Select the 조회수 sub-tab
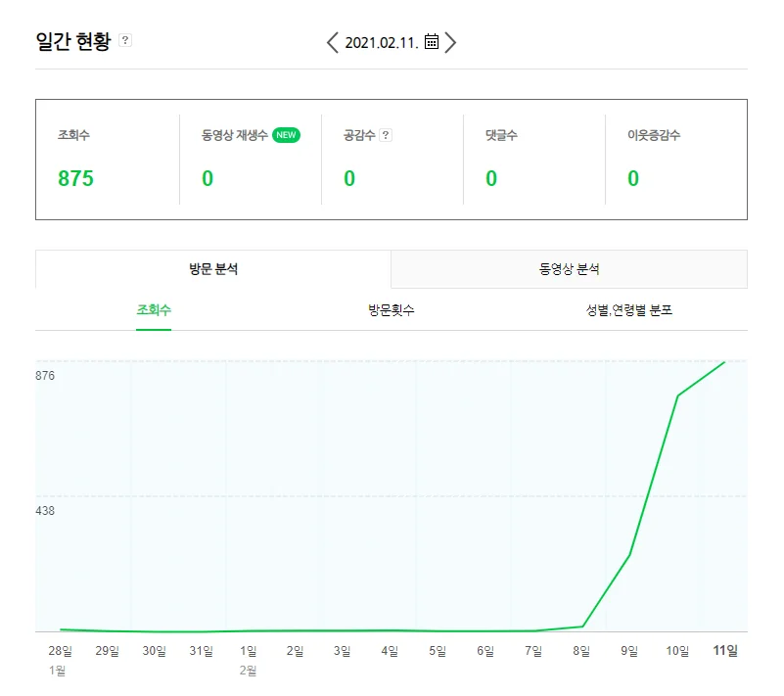This screenshot has width=784, height=696. [x=154, y=310]
